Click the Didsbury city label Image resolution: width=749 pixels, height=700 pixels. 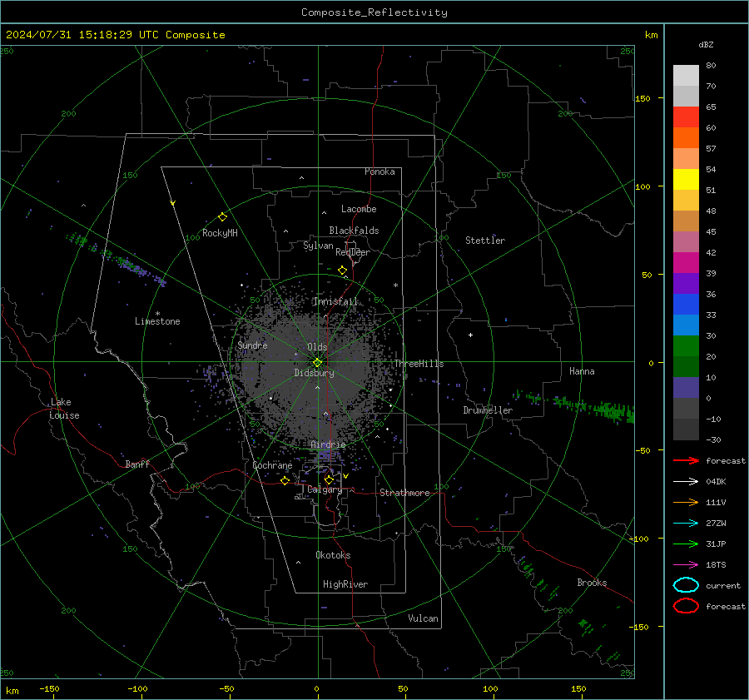pyautogui.click(x=314, y=373)
